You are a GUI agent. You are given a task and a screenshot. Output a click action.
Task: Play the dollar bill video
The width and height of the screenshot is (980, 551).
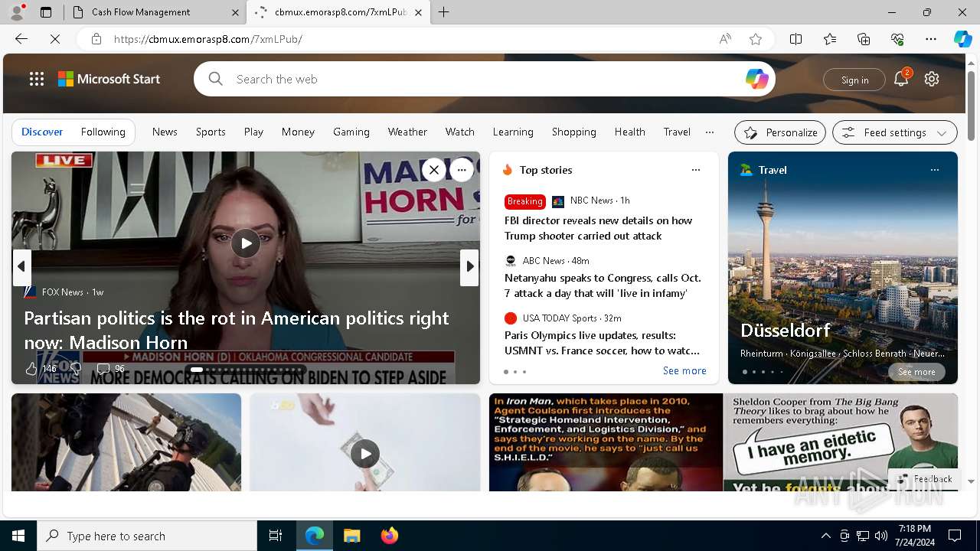pyautogui.click(x=365, y=454)
